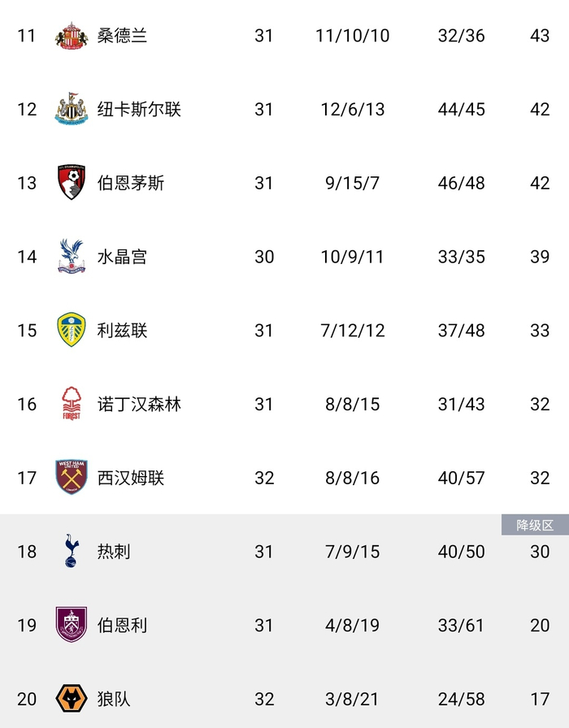The width and height of the screenshot is (569, 728).
Task: Open the Nottingham Forest tree logo
Action: pos(72,404)
